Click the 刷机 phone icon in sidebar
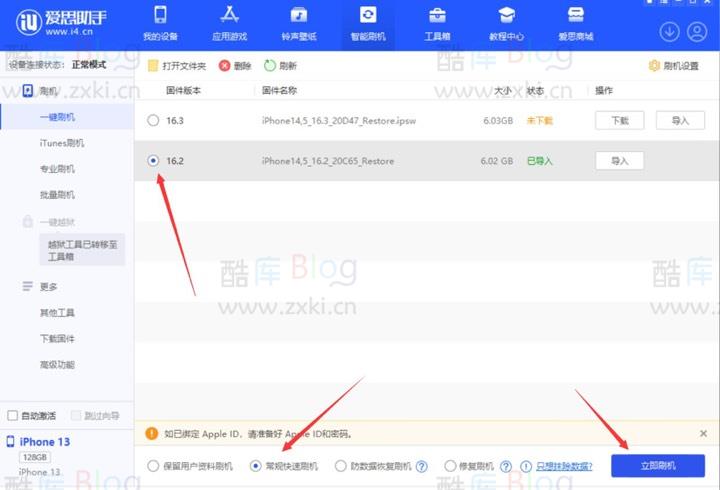Viewport: 720px width, 490px height. 28,90
